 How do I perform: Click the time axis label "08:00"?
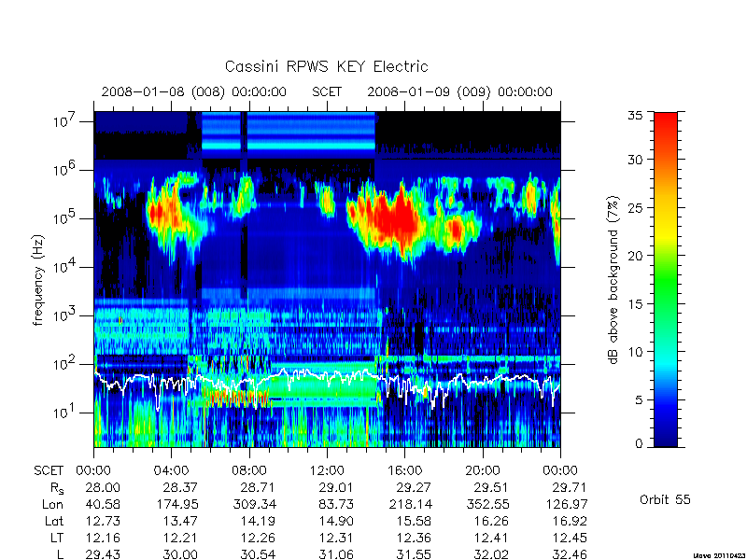click(249, 470)
